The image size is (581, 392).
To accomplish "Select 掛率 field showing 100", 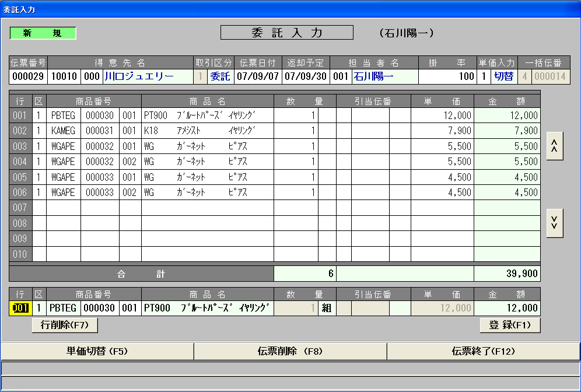I will 447,76.
